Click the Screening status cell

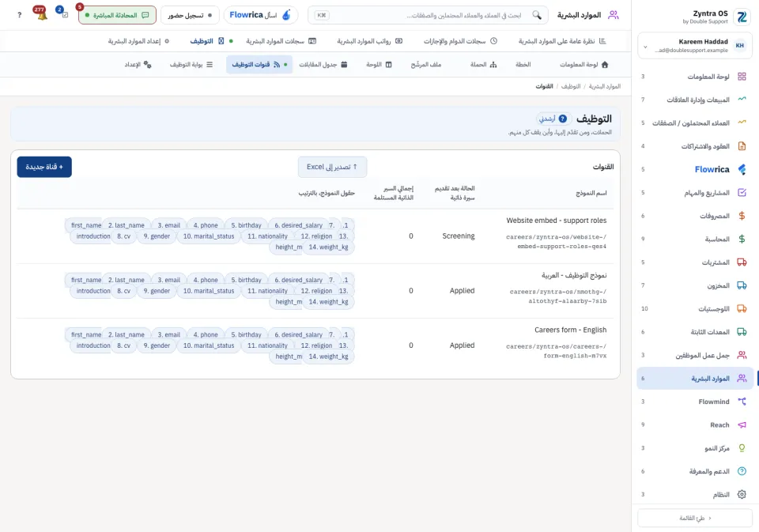459,236
